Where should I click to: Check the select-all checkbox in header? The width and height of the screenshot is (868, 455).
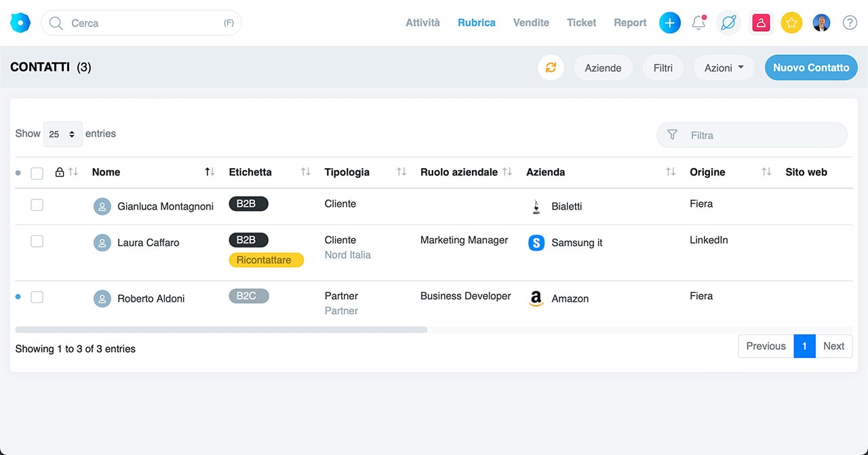(37, 174)
